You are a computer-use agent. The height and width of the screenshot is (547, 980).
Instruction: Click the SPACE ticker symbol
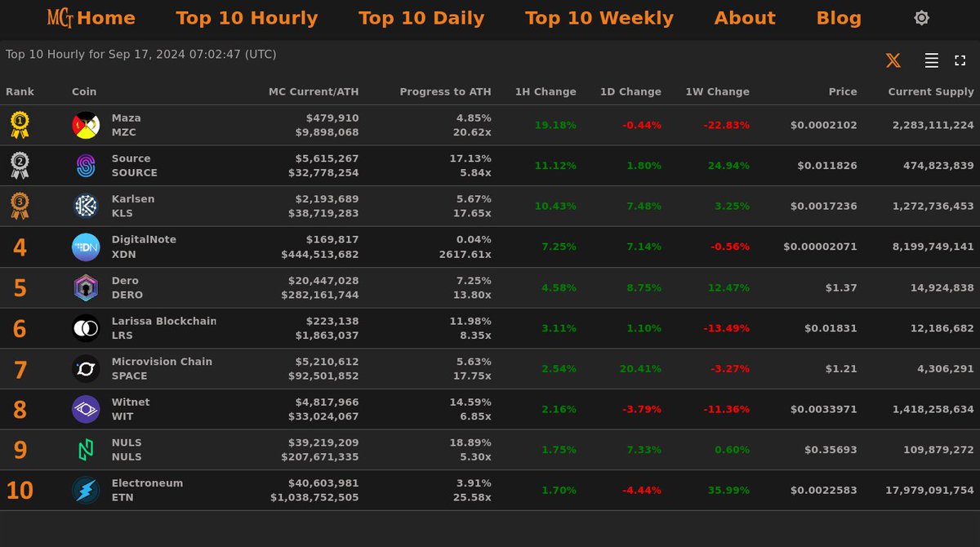(x=129, y=376)
